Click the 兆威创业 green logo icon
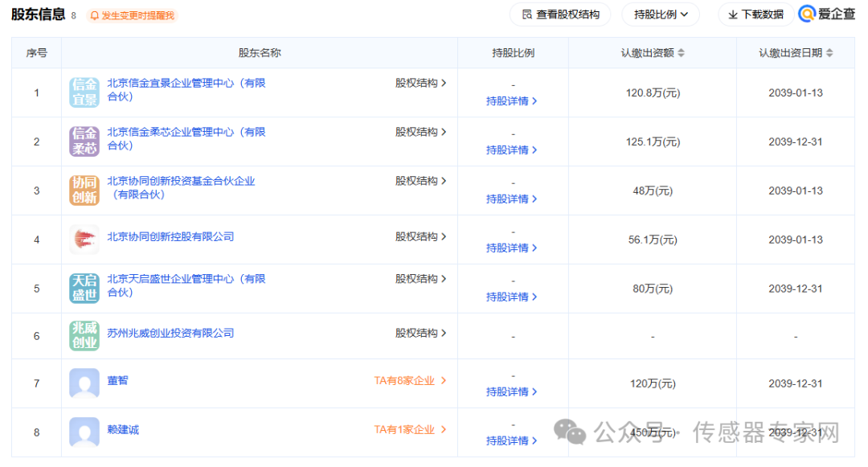868x467 pixels. point(84,335)
